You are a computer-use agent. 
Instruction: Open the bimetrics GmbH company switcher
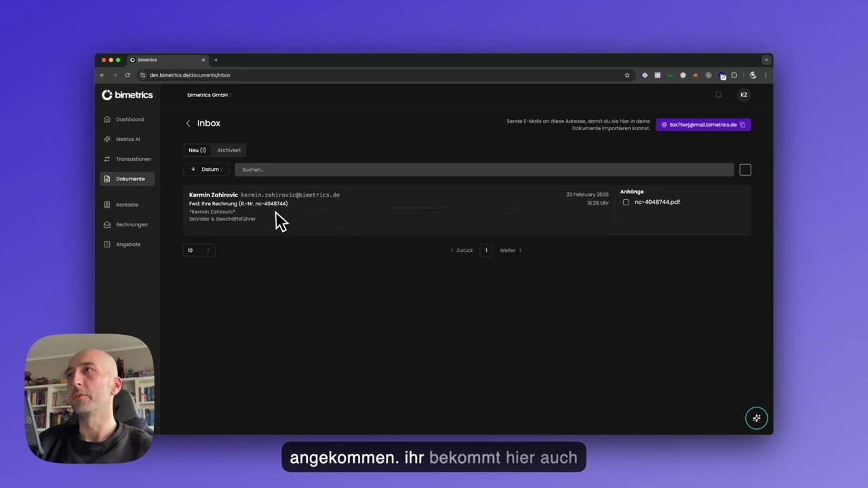(210, 95)
